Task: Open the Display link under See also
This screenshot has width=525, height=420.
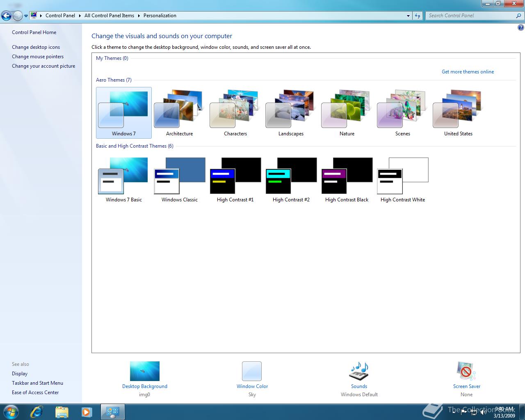Action: (x=20, y=374)
